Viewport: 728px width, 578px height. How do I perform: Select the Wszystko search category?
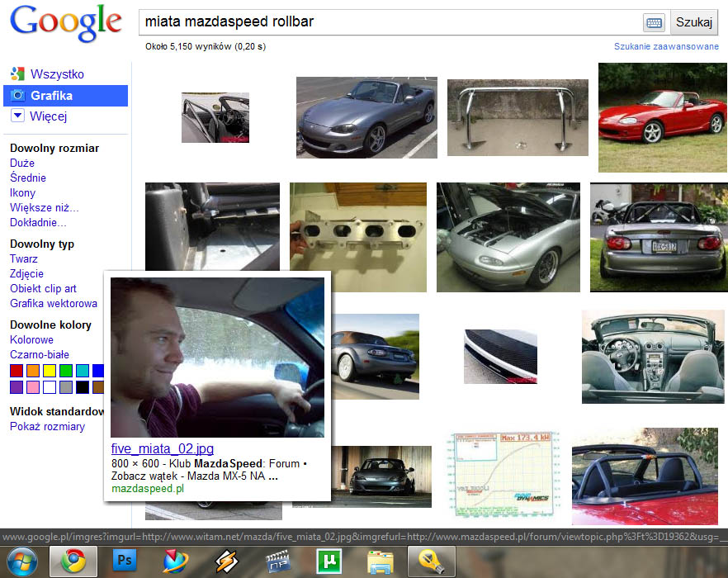point(57,73)
